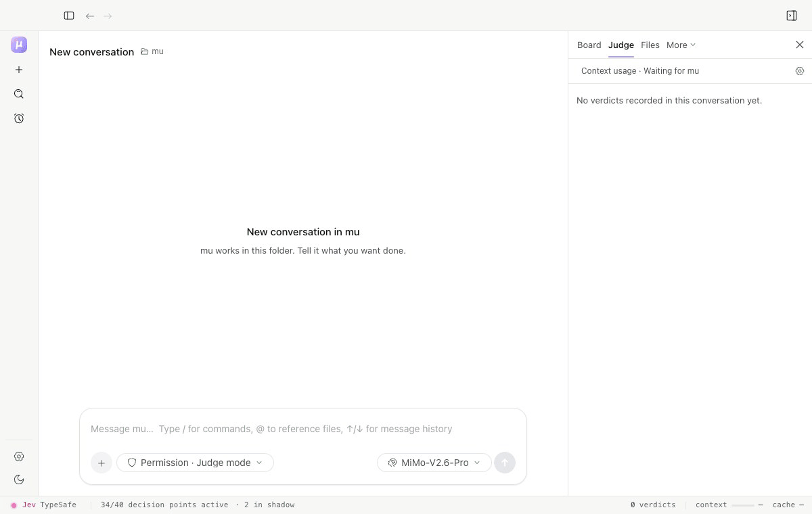Click the pink Jev status dot
This screenshot has height=514, width=812.
click(14, 505)
